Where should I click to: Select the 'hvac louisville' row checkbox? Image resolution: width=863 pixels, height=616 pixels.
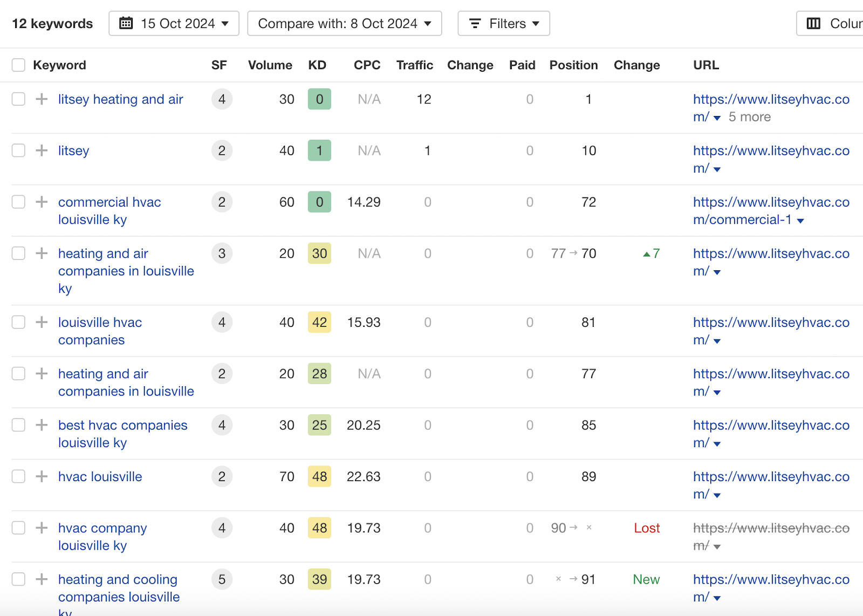pyautogui.click(x=18, y=476)
